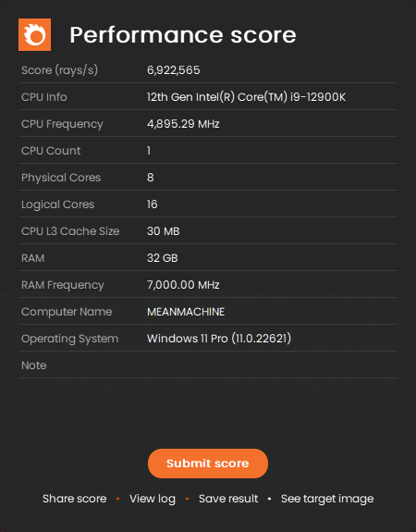The height and width of the screenshot is (532, 416).
Task: Select the Logical Cores value 16
Action: tap(152, 204)
